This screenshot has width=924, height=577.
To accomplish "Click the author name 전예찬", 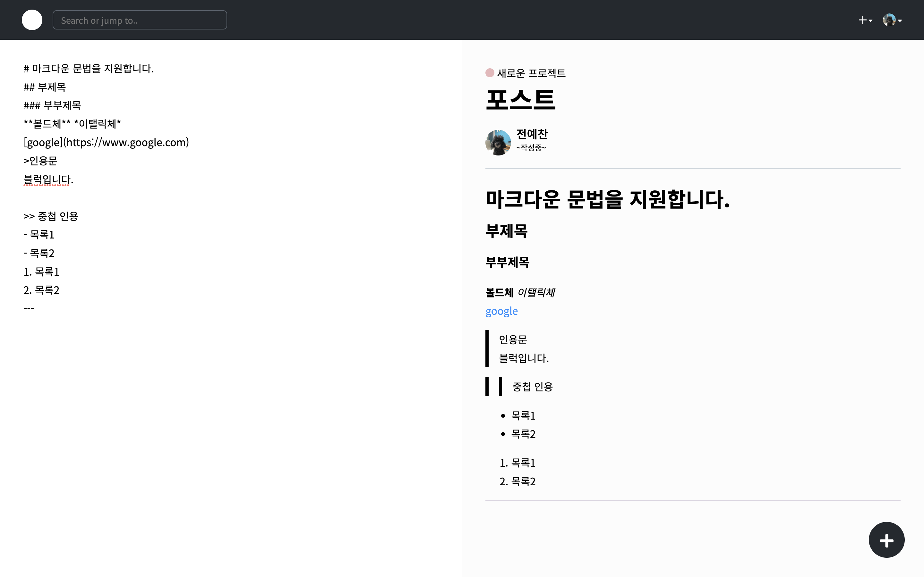I will (x=532, y=134).
